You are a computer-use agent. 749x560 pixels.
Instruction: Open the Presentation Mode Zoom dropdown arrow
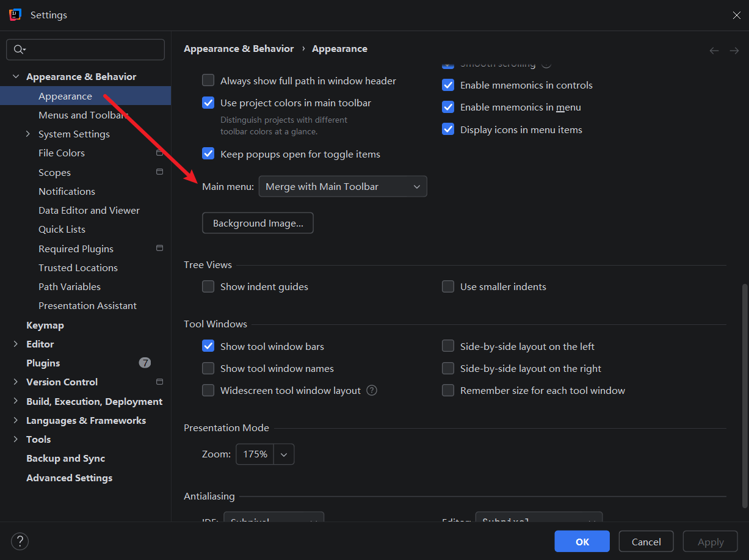click(x=284, y=454)
